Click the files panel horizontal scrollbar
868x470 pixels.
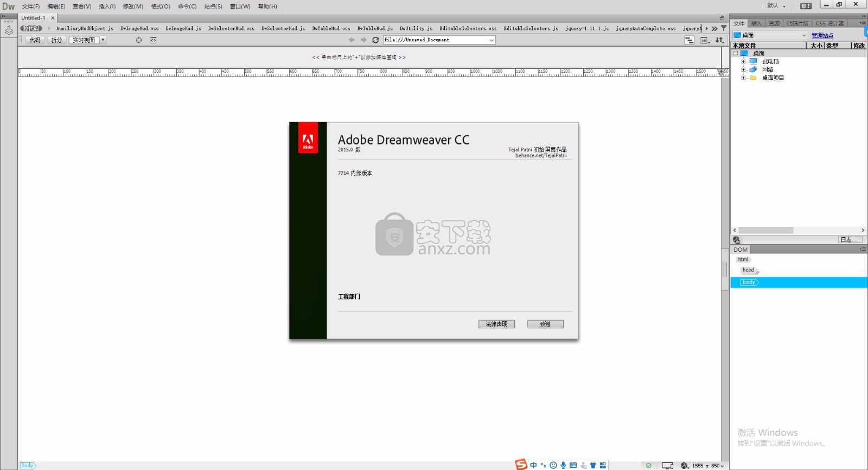tap(765, 230)
